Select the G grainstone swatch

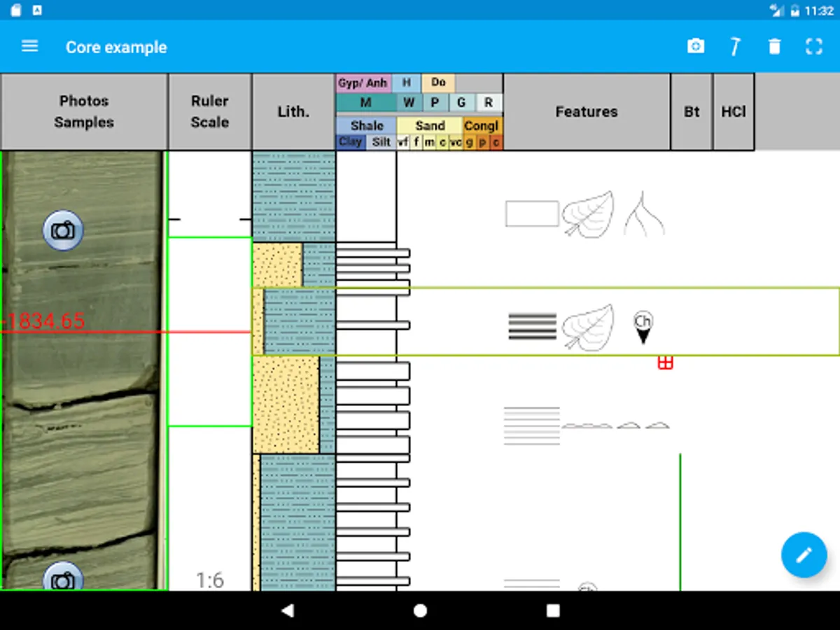pyautogui.click(x=461, y=103)
